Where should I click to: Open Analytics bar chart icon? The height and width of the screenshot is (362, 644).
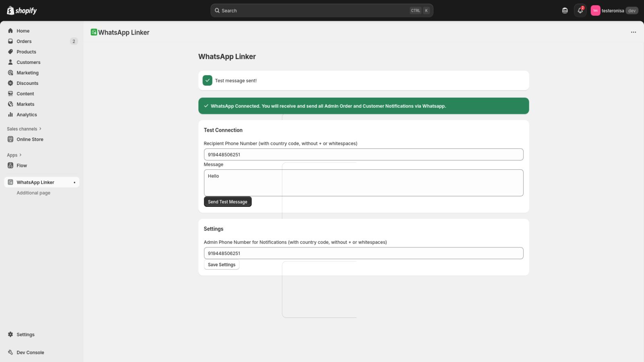click(10, 115)
